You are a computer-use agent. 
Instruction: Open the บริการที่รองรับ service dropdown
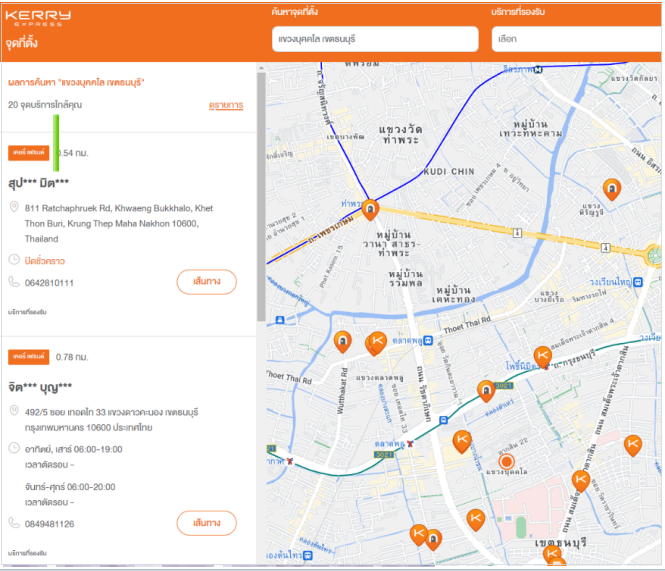[578, 39]
